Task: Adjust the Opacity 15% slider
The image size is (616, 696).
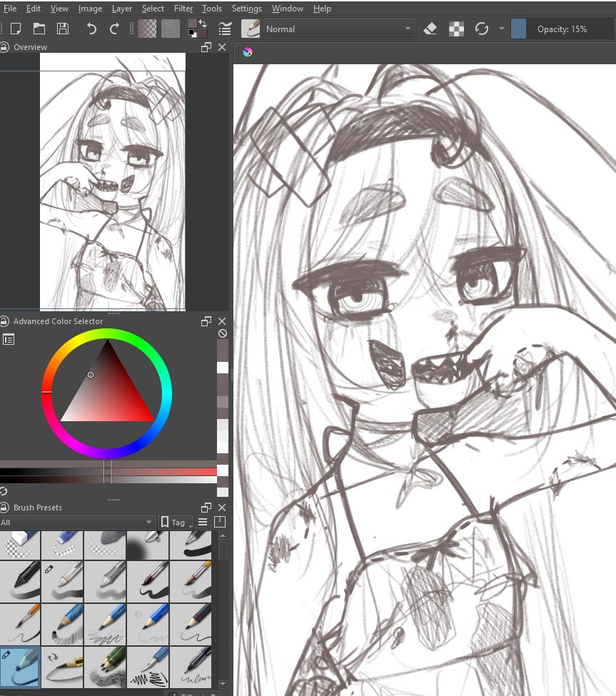Action: click(x=562, y=29)
